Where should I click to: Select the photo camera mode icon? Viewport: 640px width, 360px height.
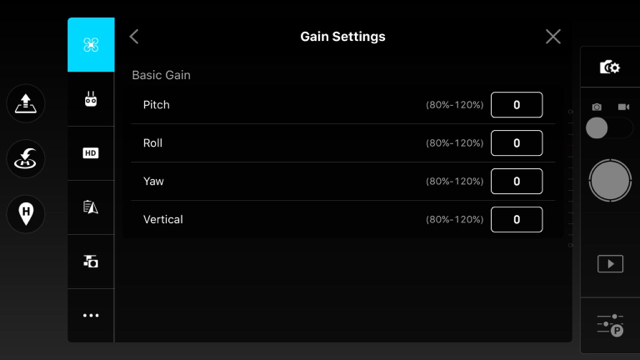pyautogui.click(x=597, y=107)
